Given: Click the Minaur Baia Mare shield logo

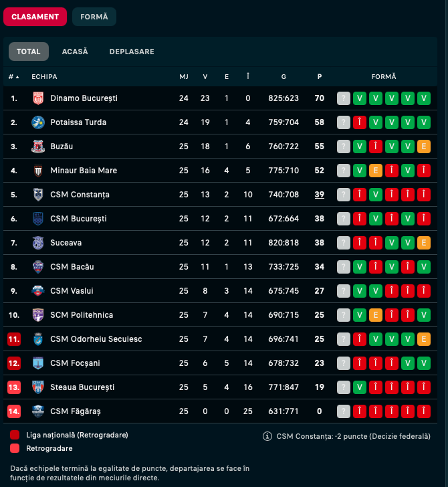Looking at the screenshot, I should coord(38,171).
